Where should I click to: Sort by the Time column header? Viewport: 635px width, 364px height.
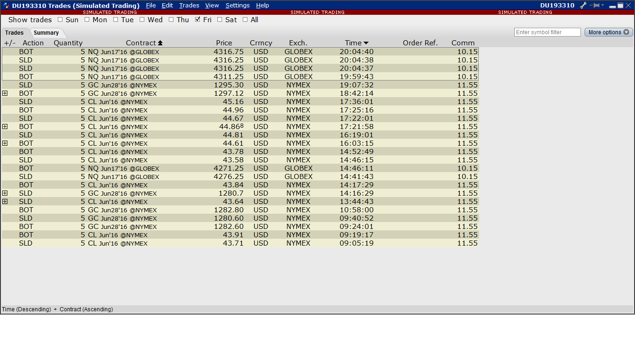(x=357, y=43)
